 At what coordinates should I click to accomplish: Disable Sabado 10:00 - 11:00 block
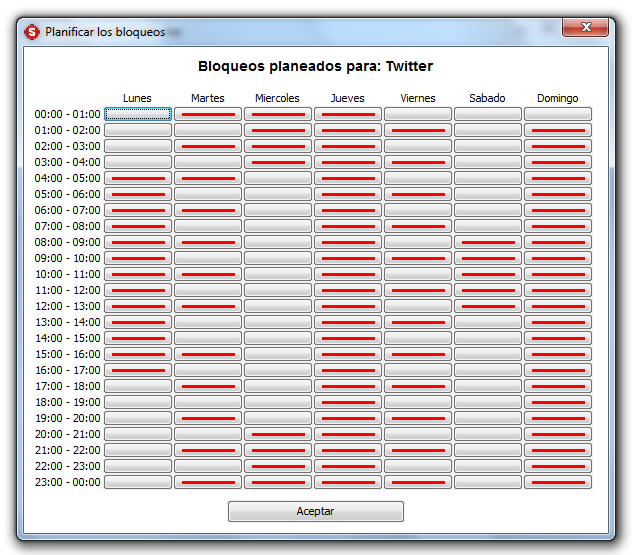coord(488,274)
